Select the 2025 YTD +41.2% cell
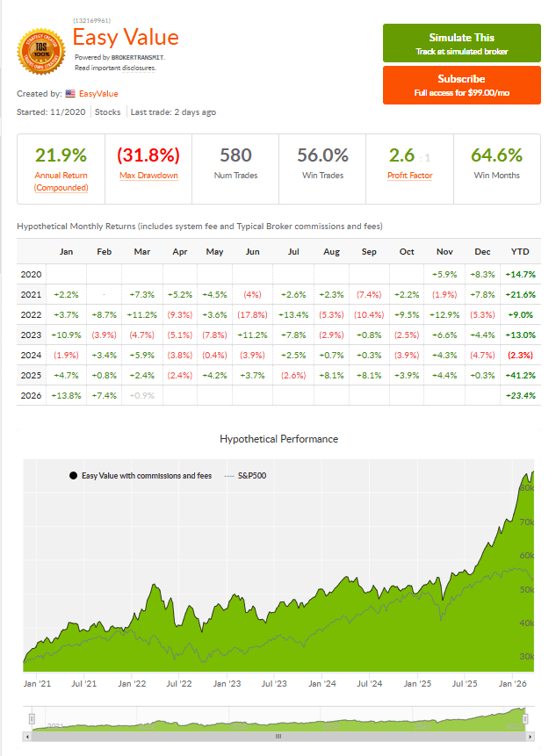556x756 pixels. tap(520, 375)
